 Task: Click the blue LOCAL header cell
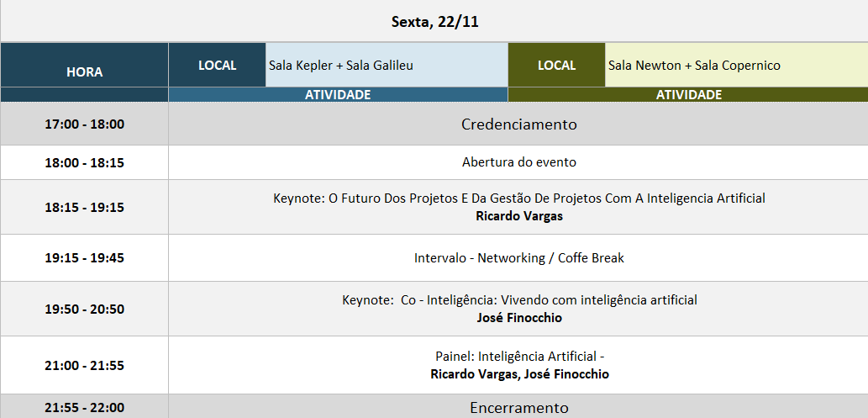217,65
